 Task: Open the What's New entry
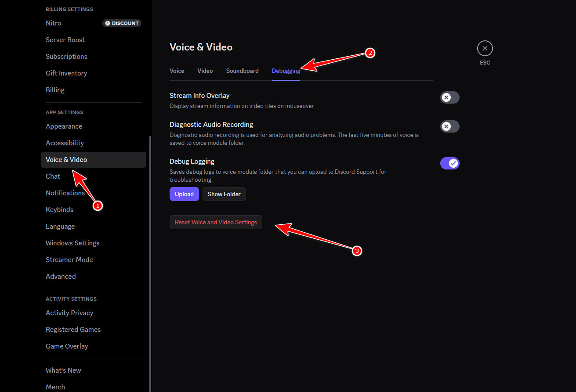(x=94, y=370)
